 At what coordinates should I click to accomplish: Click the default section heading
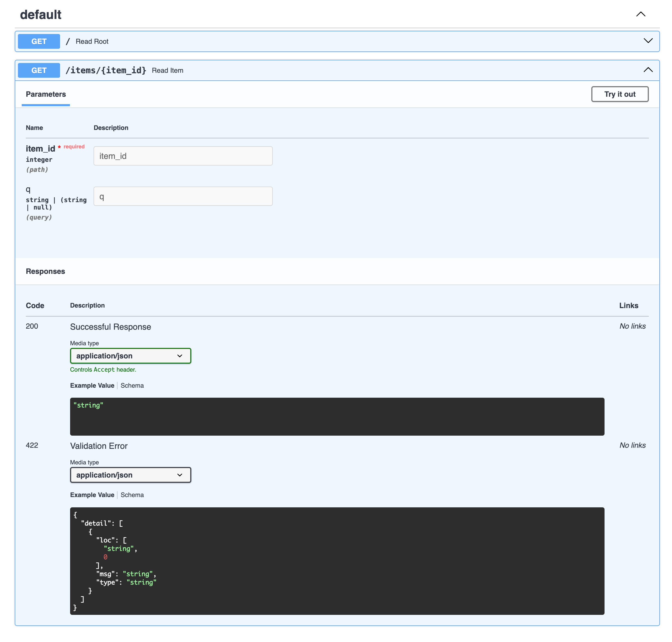(41, 15)
